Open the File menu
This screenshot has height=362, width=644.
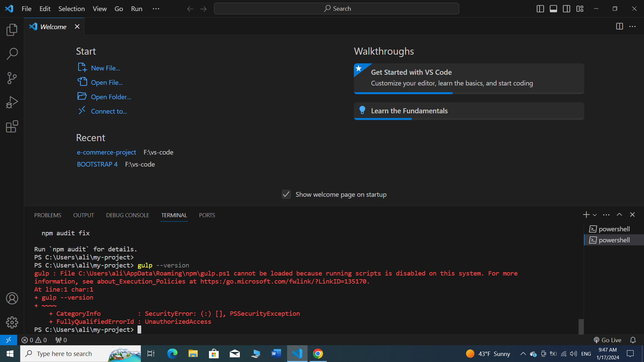point(26,9)
